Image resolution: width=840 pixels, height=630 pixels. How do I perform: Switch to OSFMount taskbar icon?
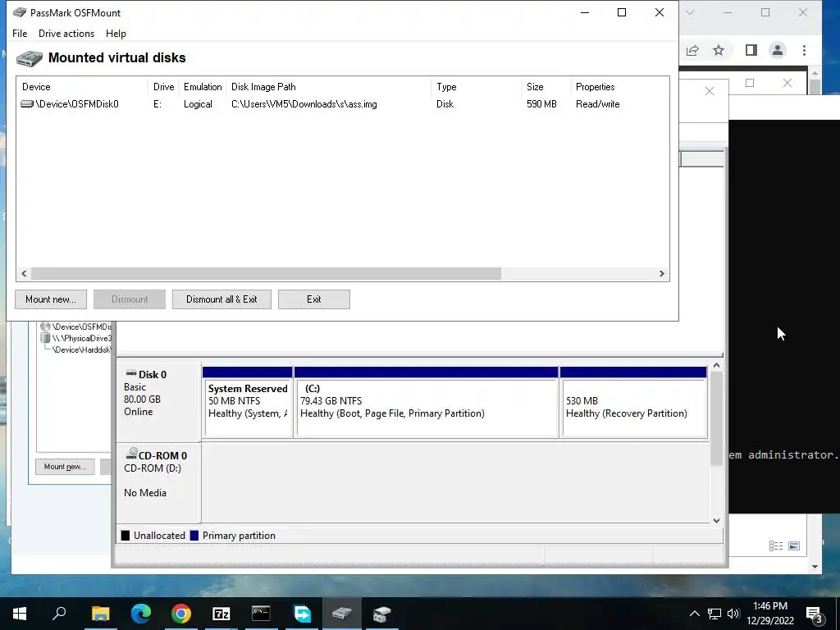click(x=342, y=614)
